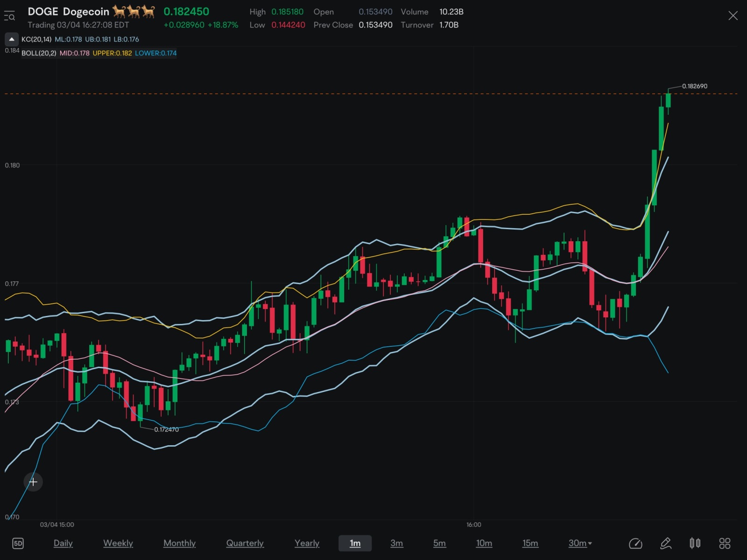Image resolution: width=747 pixels, height=560 pixels.
Task: Select the 3m interval tab
Action: coord(397,543)
